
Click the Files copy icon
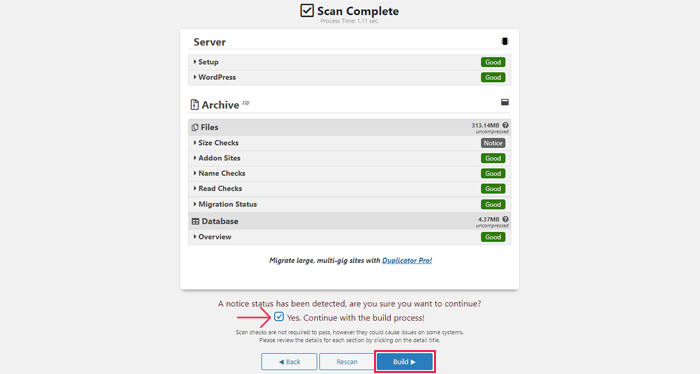tap(195, 128)
